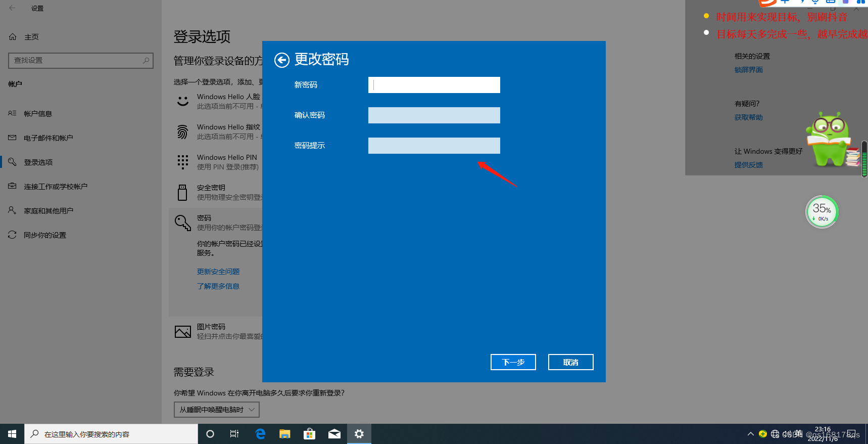
Task: Click the 相关的设置 heading text
Action: [x=752, y=56]
